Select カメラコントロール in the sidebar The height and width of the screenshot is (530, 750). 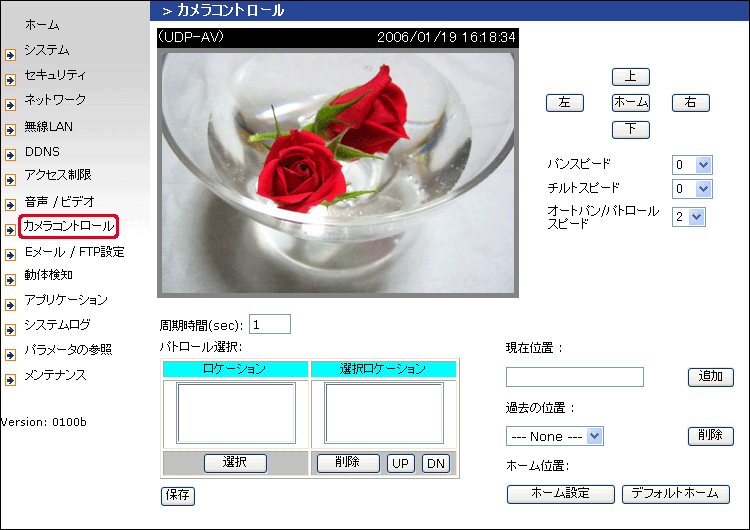[68, 226]
